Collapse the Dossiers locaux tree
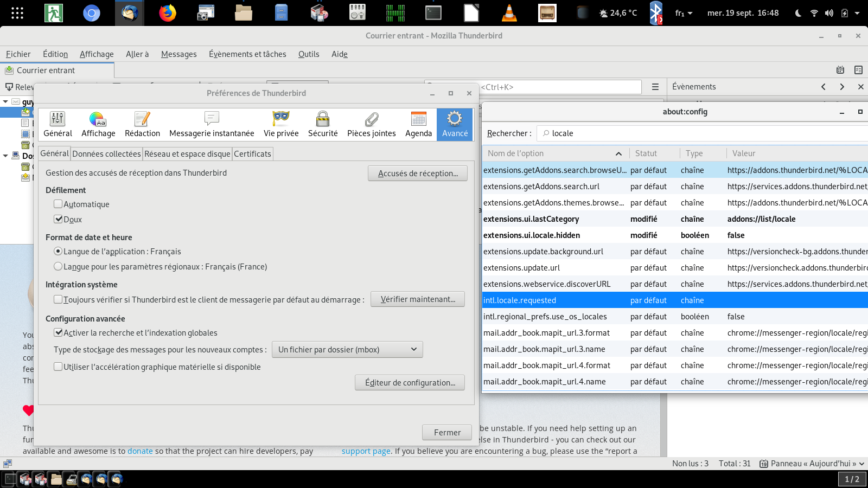Screen dimensions: 868x488 pos(5,156)
